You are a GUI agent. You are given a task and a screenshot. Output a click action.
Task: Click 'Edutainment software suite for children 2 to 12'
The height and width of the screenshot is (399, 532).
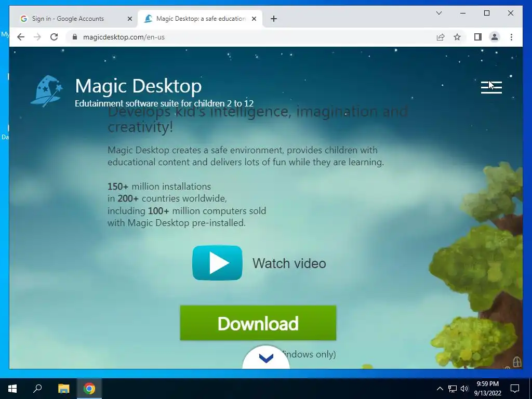[x=164, y=103]
